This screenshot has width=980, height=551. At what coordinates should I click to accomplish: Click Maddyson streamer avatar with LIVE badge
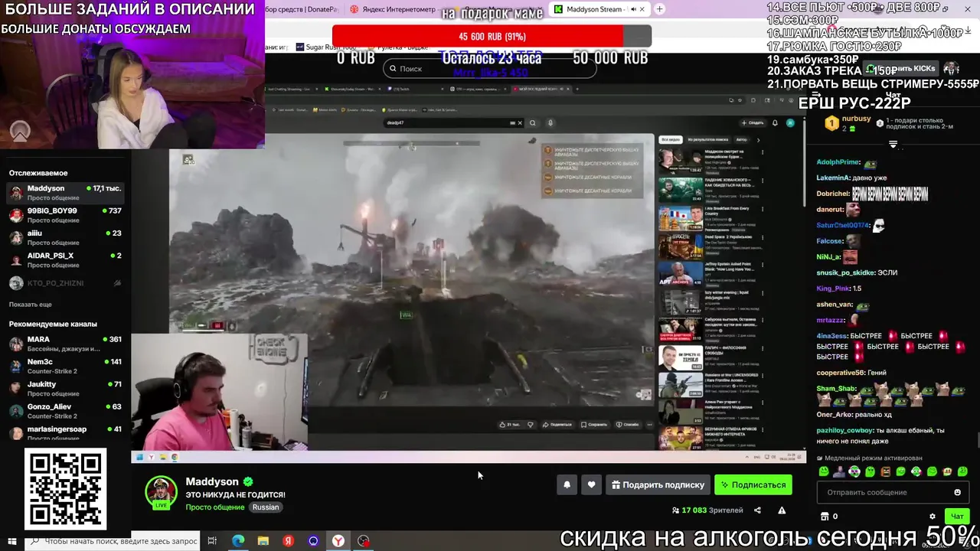point(161,492)
